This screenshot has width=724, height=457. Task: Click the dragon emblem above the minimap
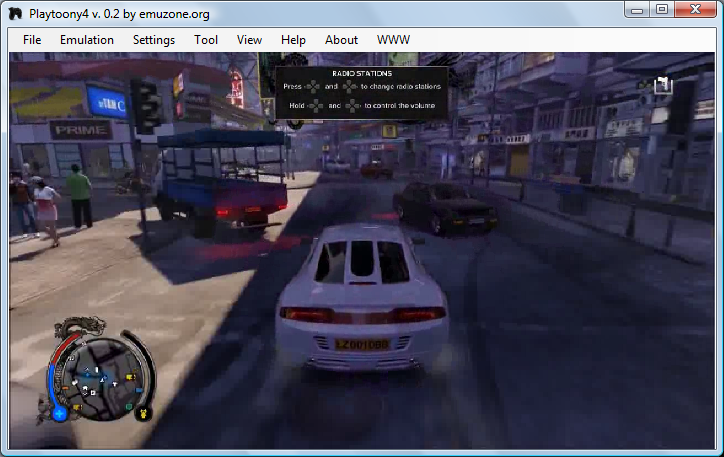(x=80, y=326)
